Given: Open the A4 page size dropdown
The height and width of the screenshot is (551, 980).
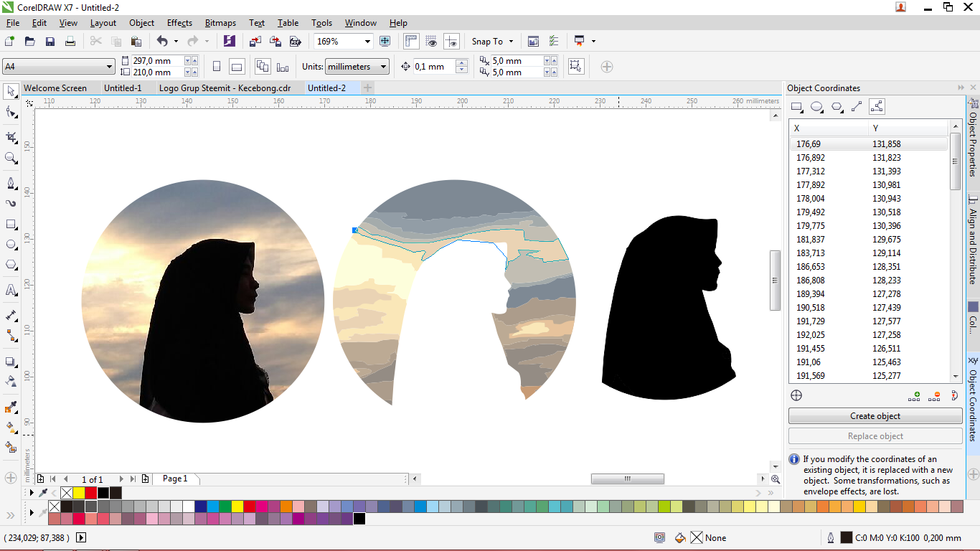Looking at the screenshot, I should point(109,67).
